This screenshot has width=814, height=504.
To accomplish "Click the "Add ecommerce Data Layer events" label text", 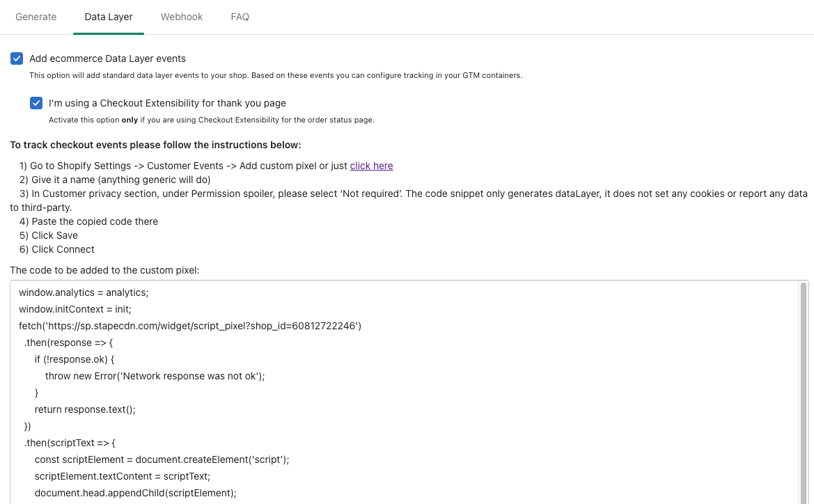I will tap(107, 58).
